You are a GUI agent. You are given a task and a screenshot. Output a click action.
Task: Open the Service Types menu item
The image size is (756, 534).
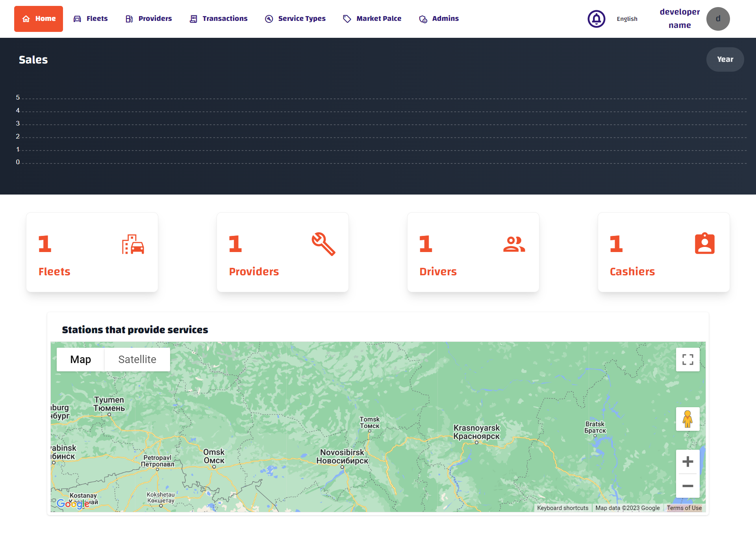295,19
